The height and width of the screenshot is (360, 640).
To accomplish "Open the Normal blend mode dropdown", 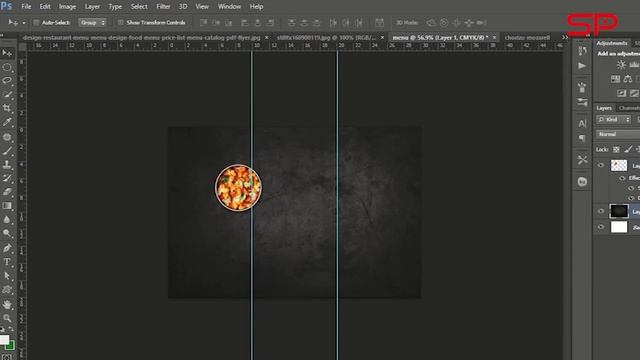I will tap(618, 134).
